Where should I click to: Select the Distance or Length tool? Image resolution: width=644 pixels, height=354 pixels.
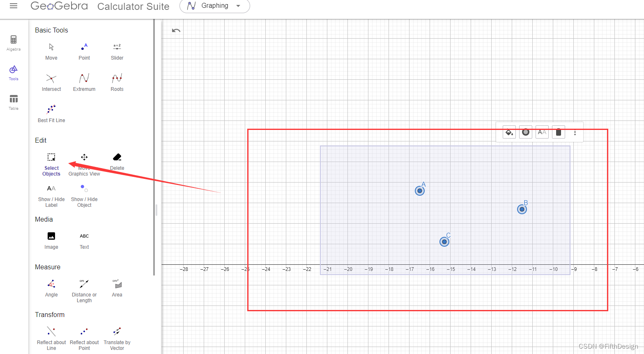(84, 291)
